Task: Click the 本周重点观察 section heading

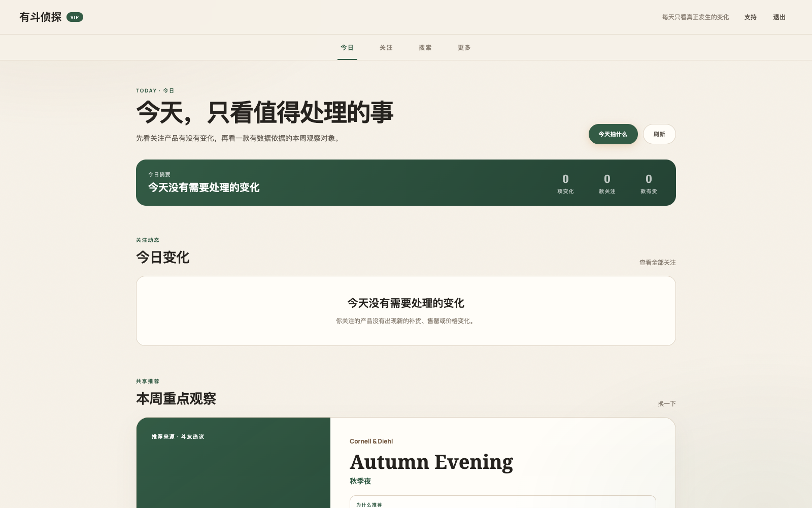Action: tap(176, 399)
